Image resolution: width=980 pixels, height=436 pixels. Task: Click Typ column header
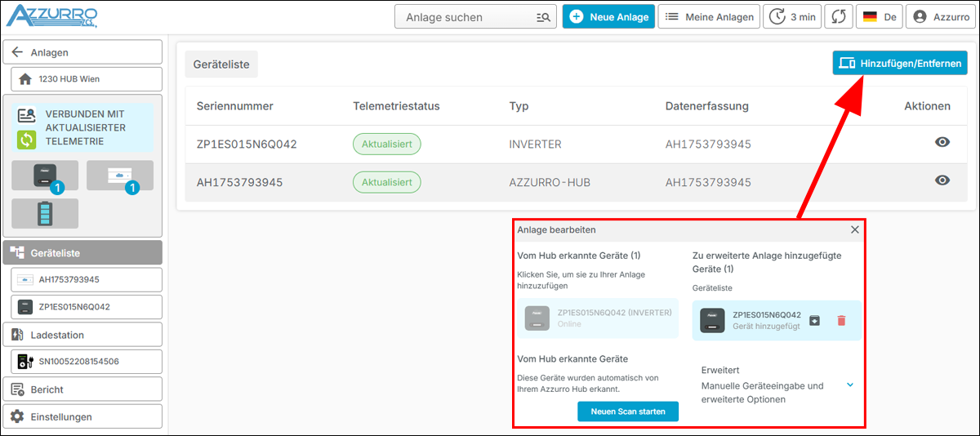(519, 106)
